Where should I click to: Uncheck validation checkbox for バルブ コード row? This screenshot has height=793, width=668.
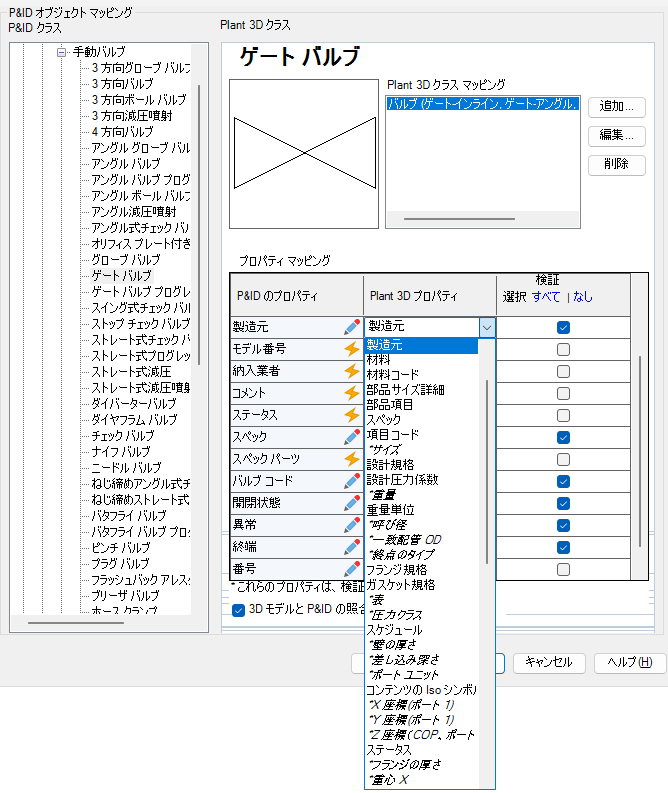pos(563,481)
